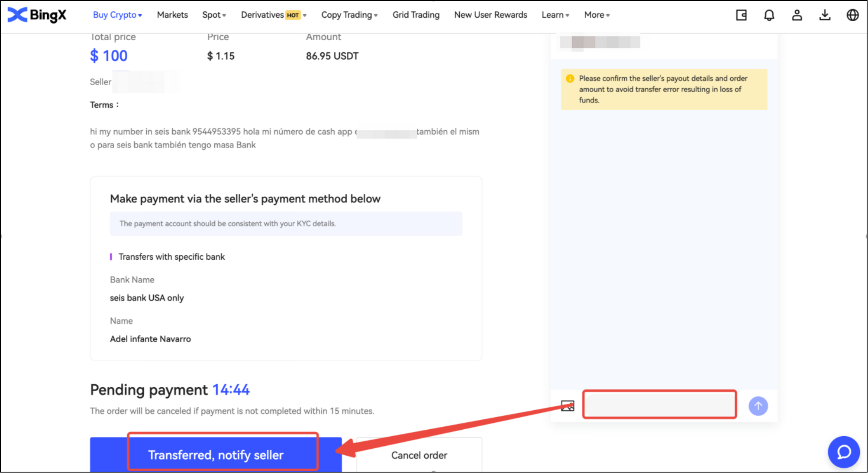Click the Grid Trading tab

tap(417, 15)
